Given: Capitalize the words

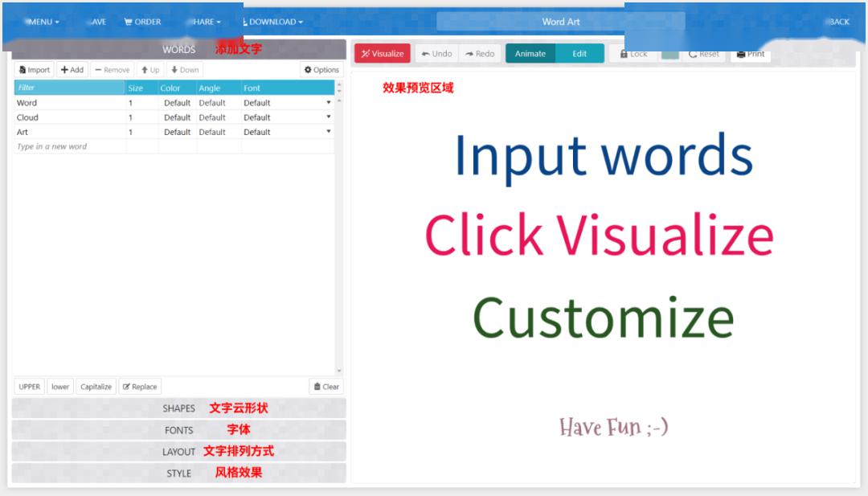Looking at the screenshot, I should click(x=96, y=387).
